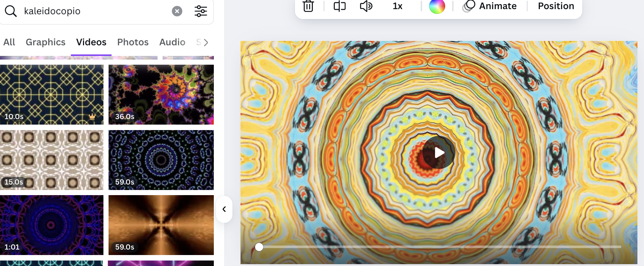Select the Audio tab
The width and height of the screenshot is (644, 266).
(x=172, y=42)
